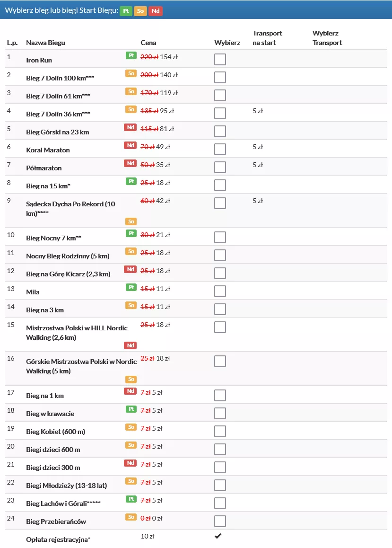
Task: Click the red Nd badge in header
Action: [156, 11]
